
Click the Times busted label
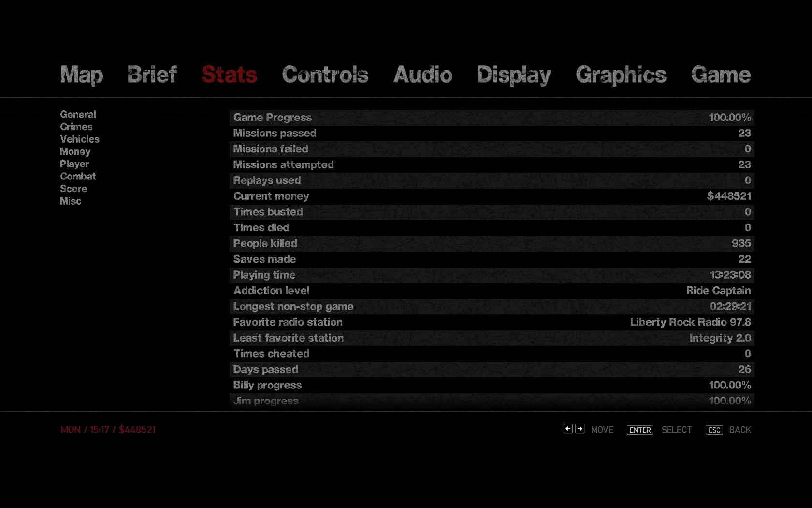[268, 212]
